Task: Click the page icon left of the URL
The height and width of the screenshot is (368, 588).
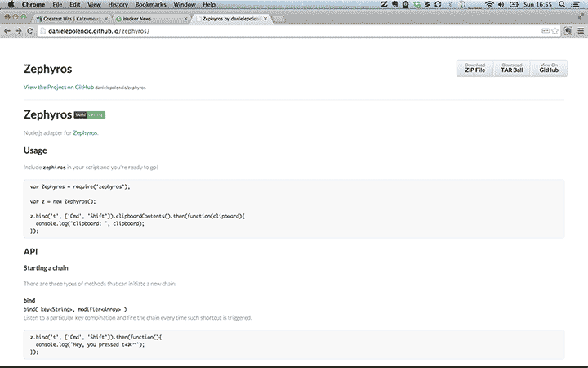Action: pos(43,31)
